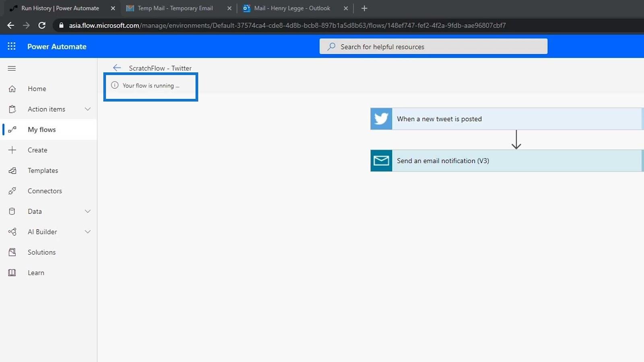This screenshot has width=644, height=362.
Task: Open My flows in the sidebar
Action: 48,130
